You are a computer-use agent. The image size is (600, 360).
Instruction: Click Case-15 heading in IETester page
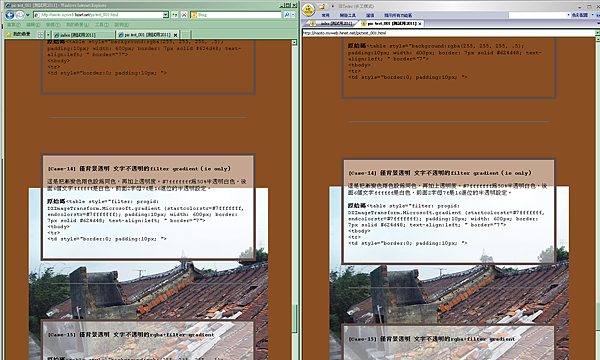431,339
